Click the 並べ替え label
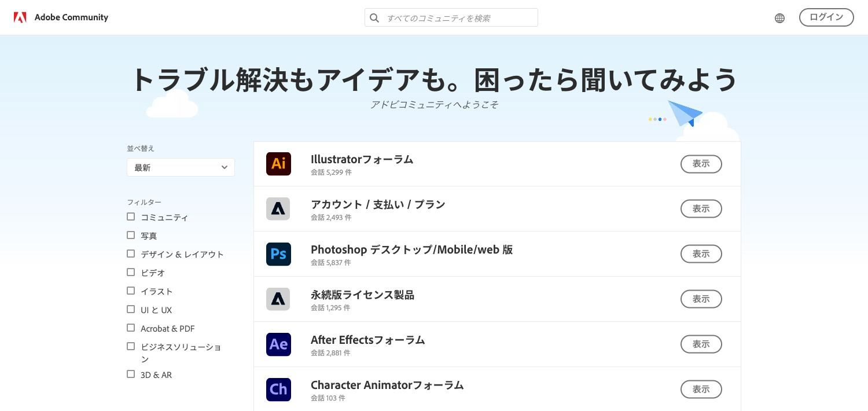The height and width of the screenshot is (411, 868). coord(141,148)
